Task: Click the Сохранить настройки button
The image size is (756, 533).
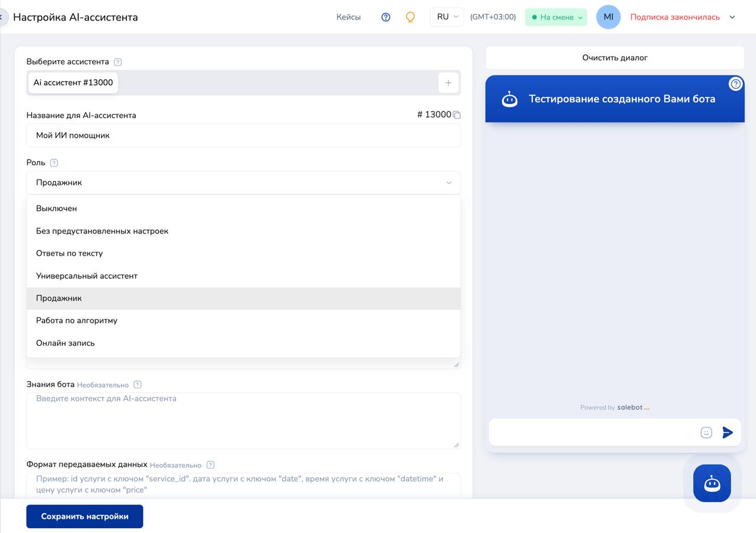Action: coord(84,516)
